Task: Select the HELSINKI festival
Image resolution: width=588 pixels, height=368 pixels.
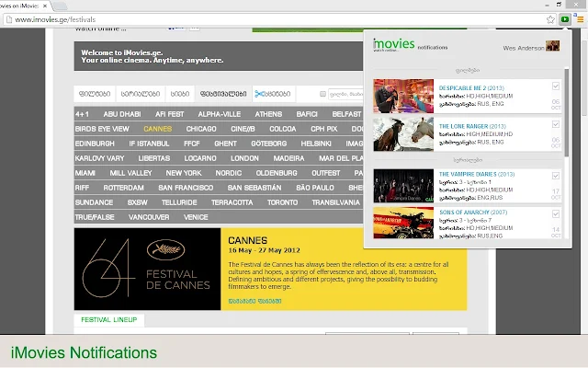Action: pyautogui.click(x=316, y=144)
